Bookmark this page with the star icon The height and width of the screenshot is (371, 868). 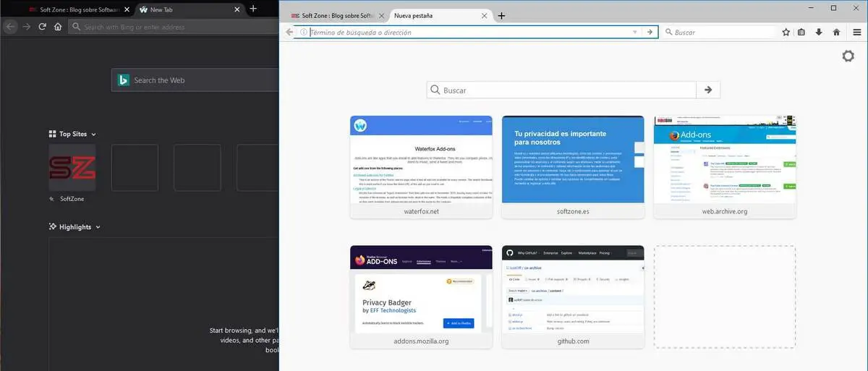786,32
